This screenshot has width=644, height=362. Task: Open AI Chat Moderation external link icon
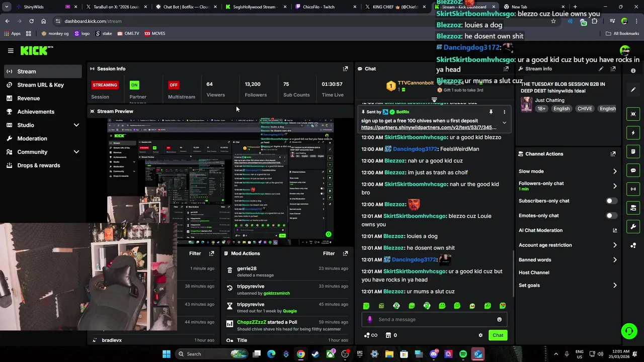(x=615, y=230)
